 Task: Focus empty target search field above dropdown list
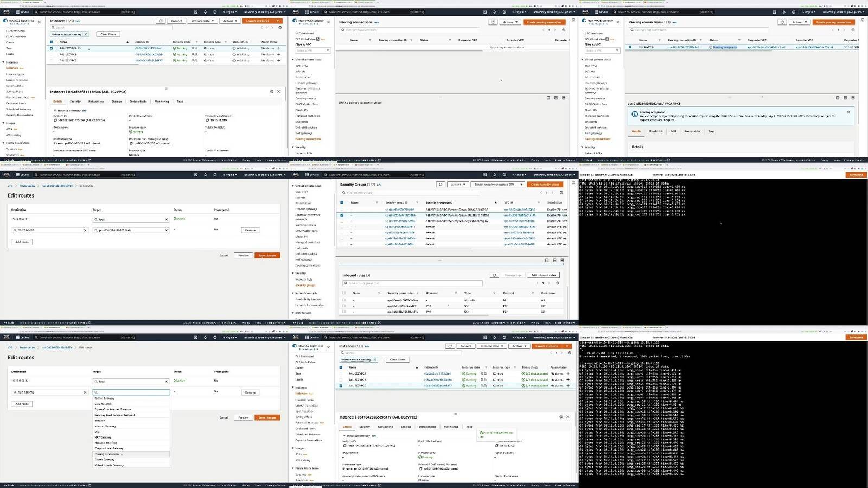[x=131, y=392]
